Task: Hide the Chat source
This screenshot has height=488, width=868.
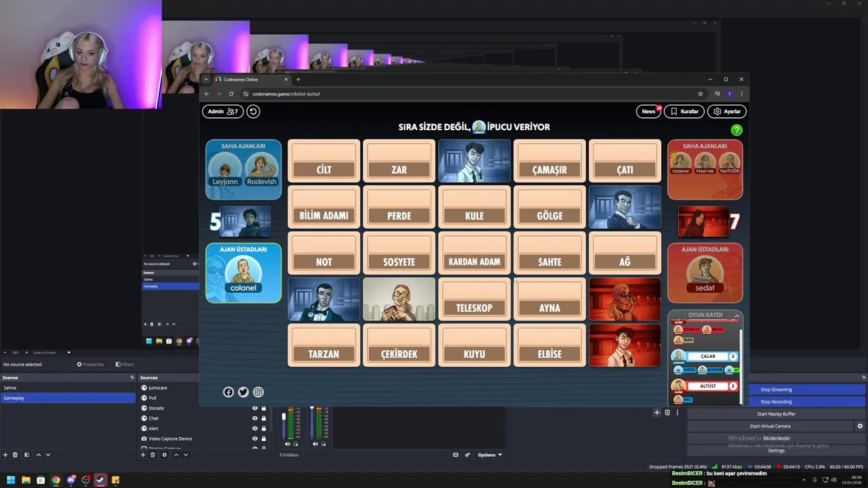Action: click(x=255, y=418)
